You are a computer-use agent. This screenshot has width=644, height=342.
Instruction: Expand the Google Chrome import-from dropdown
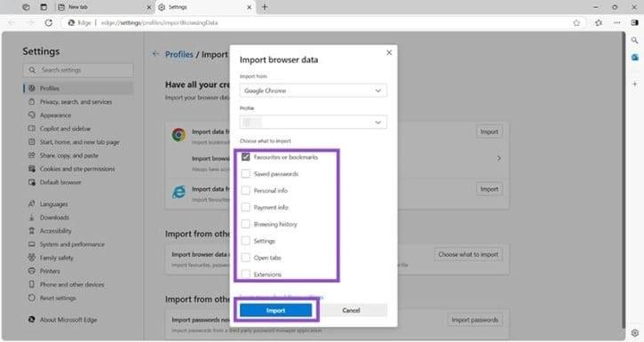tap(313, 91)
